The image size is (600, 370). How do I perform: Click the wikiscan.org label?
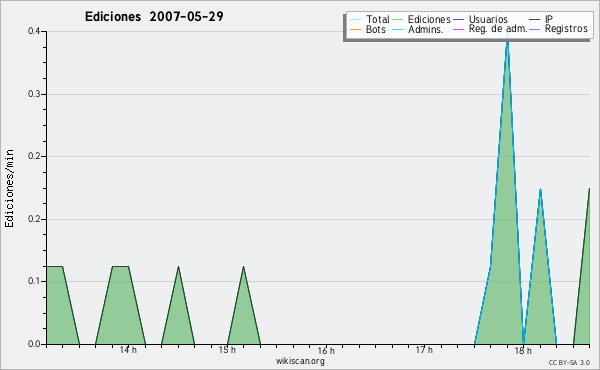300,361
